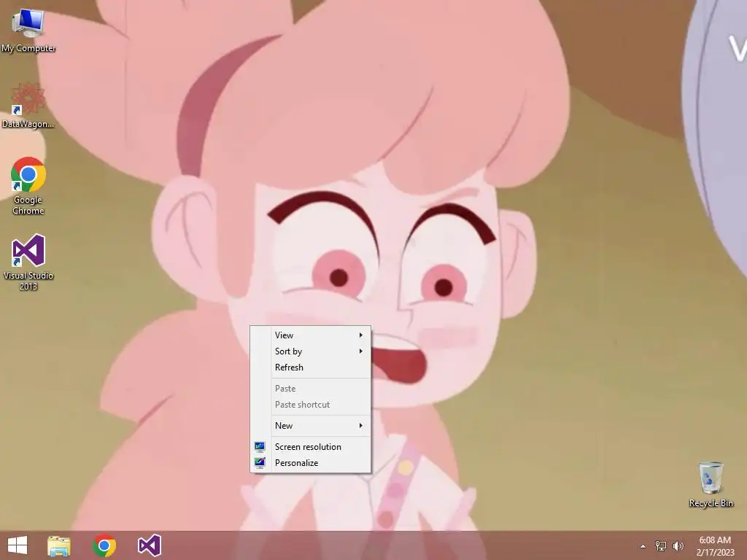Choose the greyed Paste entry
The image size is (747, 560).
tap(310, 389)
